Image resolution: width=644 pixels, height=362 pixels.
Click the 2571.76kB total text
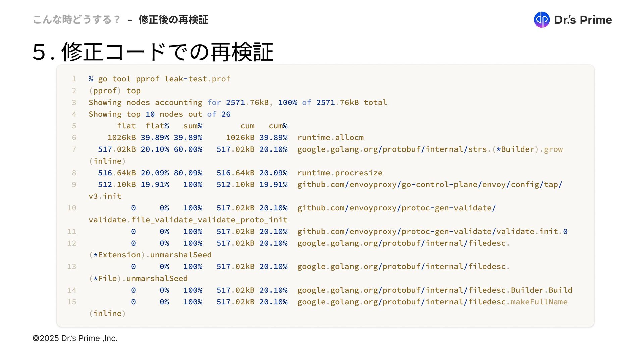tap(351, 103)
